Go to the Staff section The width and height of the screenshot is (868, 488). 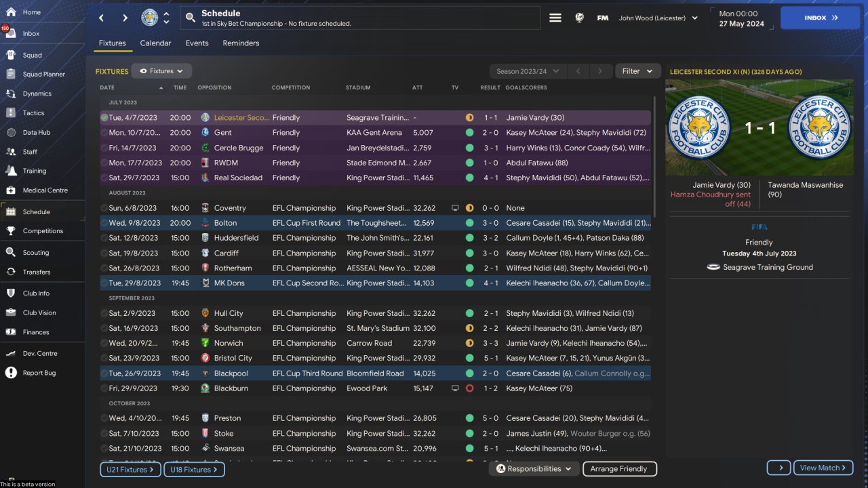[x=43, y=151]
